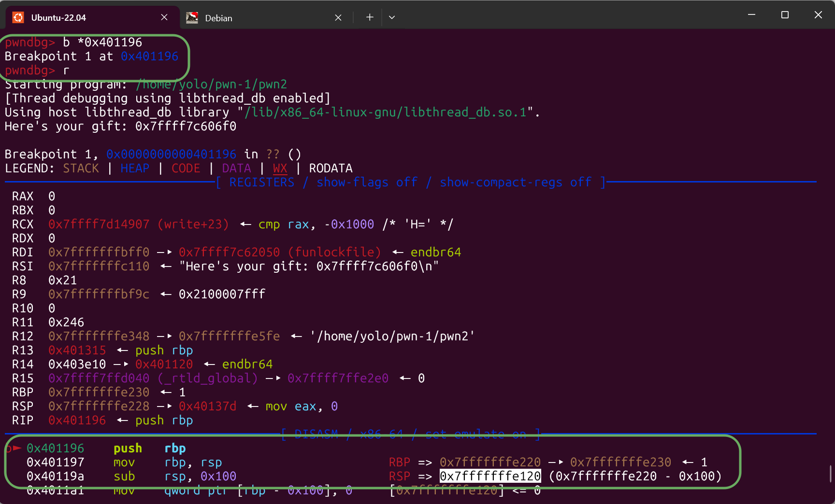835x504 pixels.
Task: Click the program path /home/yolo/pwn-1/pwn2
Action: [211, 84]
